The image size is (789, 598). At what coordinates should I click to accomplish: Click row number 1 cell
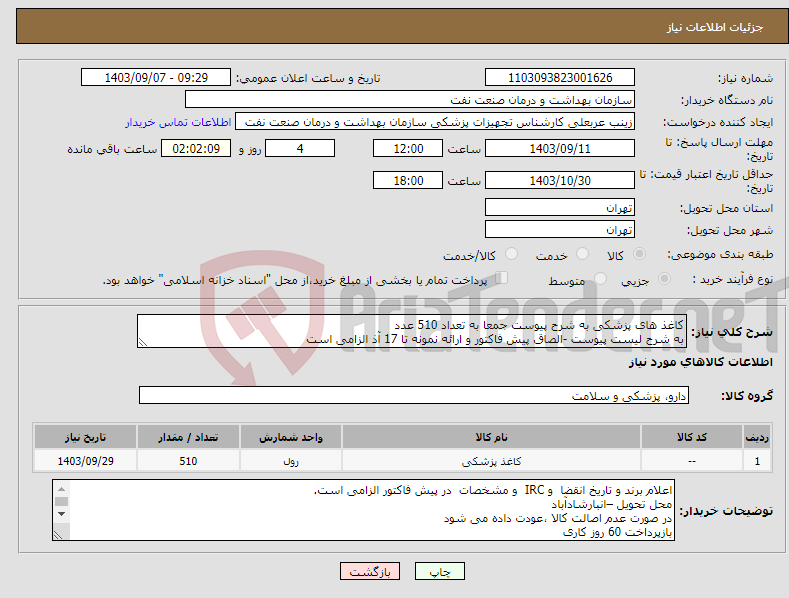pos(757,461)
